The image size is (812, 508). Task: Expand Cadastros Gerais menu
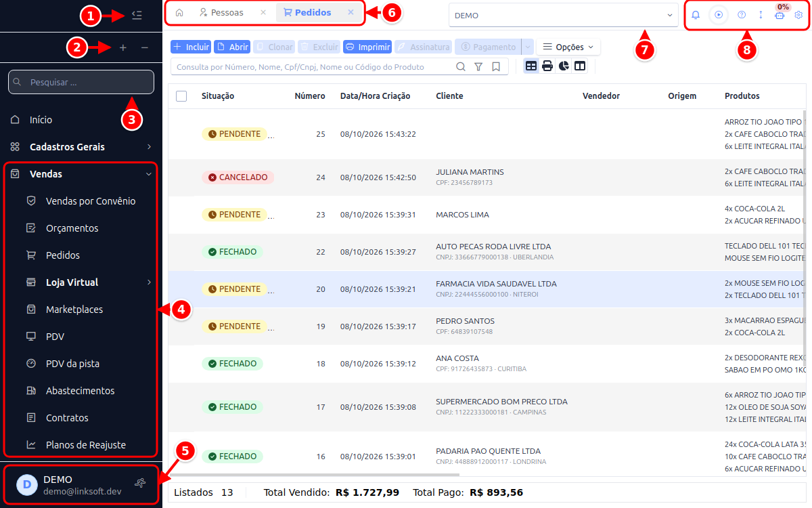tap(81, 147)
